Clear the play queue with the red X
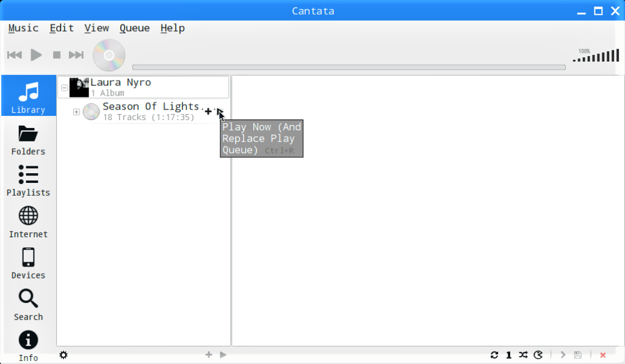The height and width of the screenshot is (364, 625). (x=602, y=355)
